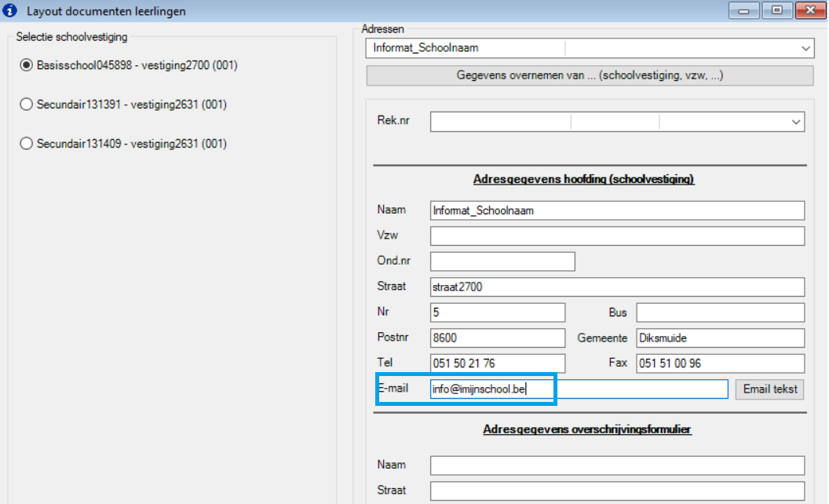Click the Tel field with phone number

click(x=498, y=363)
